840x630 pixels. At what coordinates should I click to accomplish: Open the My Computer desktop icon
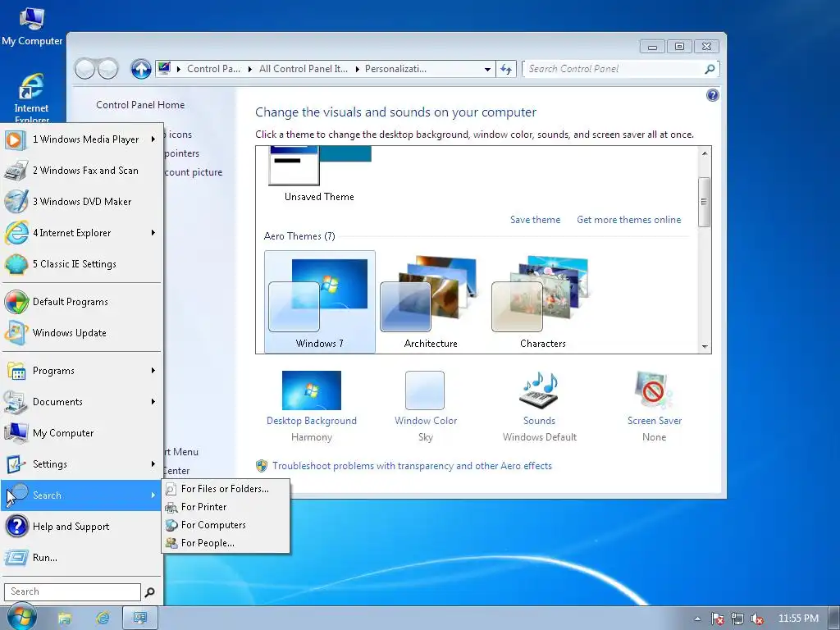[32, 25]
